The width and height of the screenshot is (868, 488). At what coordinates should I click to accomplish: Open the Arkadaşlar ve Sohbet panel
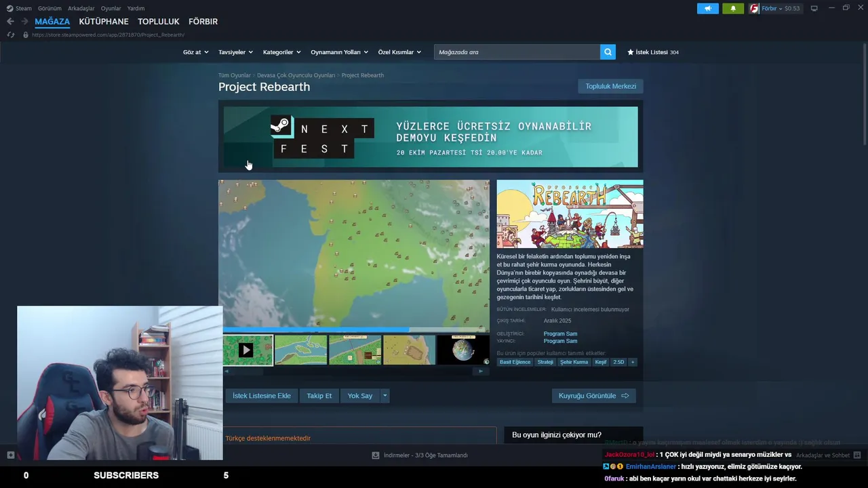click(828, 455)
